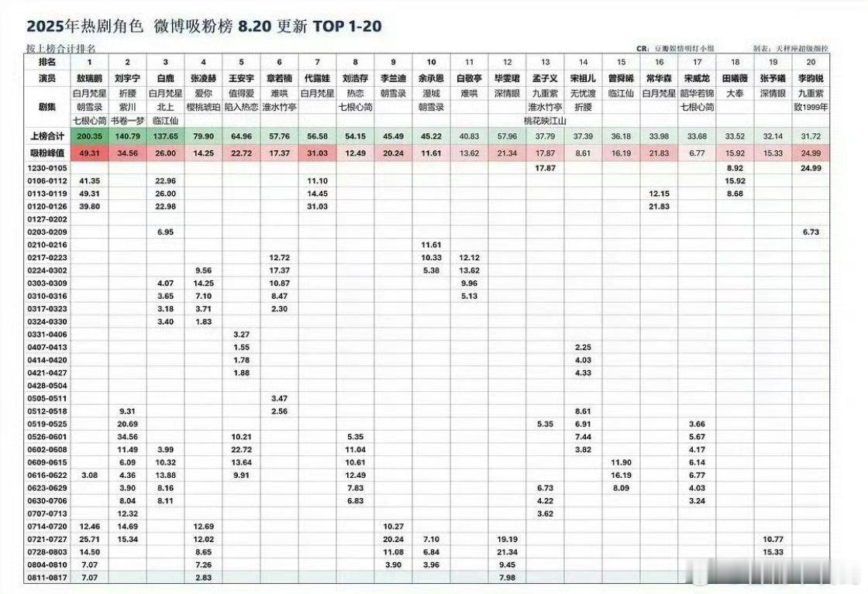Click actor name '白敬亭'
868x594 pixels.
(470, 78)
